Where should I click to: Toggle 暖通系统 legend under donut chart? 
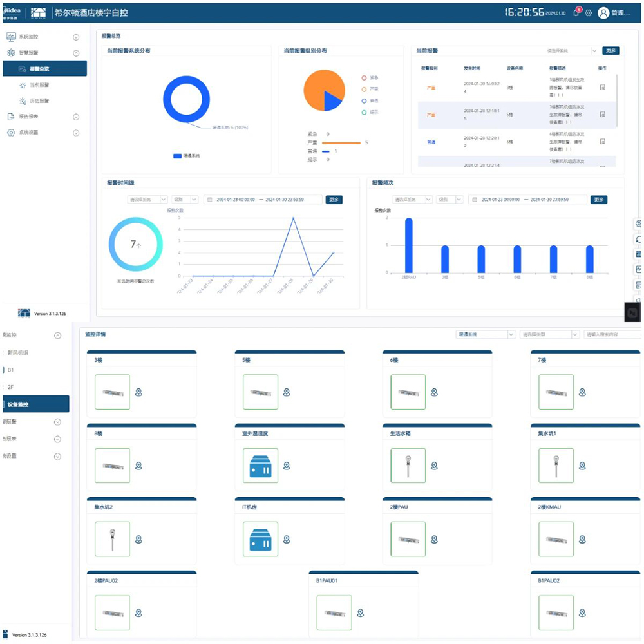point(186,156)
